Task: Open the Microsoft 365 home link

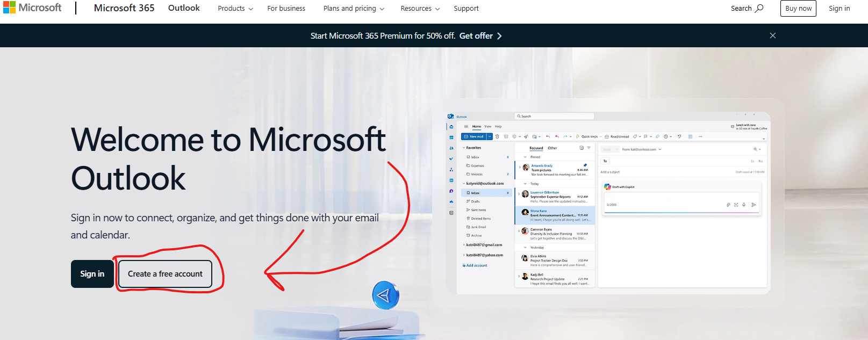Action: pos(124,8)
